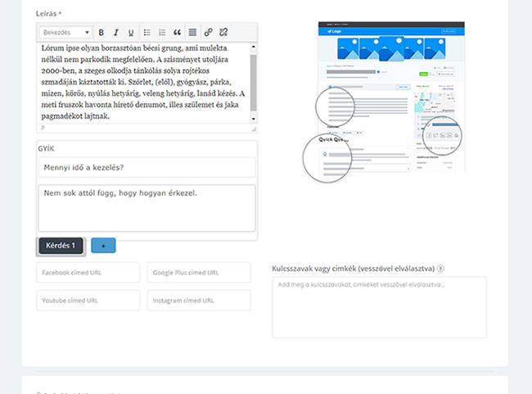Click the editor's vertical scrollbar
The image size is (532, 394).
click(x=254, y=82)
